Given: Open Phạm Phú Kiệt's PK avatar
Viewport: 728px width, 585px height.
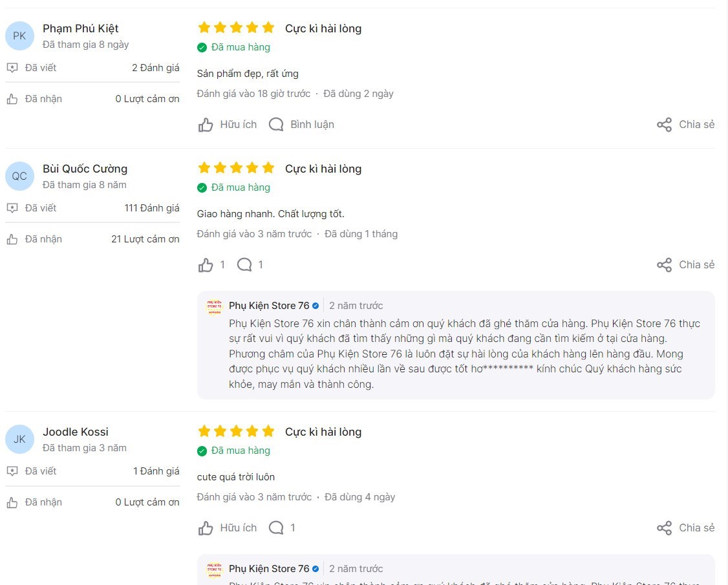Looking at the screenshot, I should 19,36.
